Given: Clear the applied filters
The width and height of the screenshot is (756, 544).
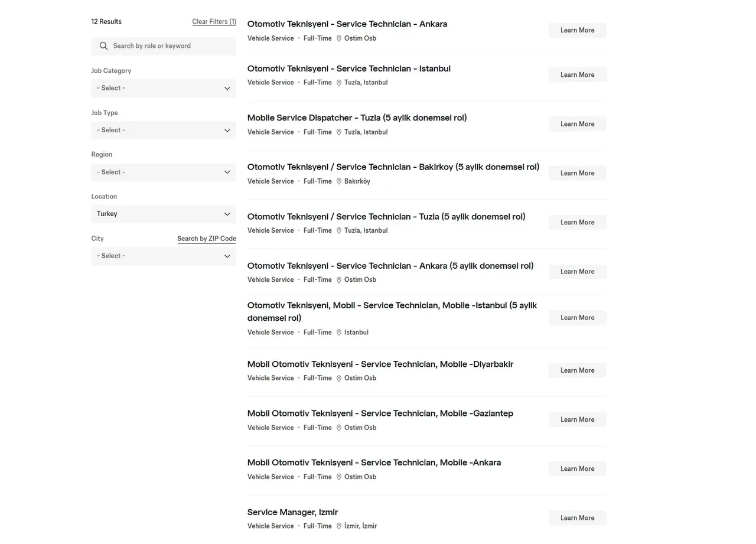Looking at the screenshot, I should [x=214, y=22].
